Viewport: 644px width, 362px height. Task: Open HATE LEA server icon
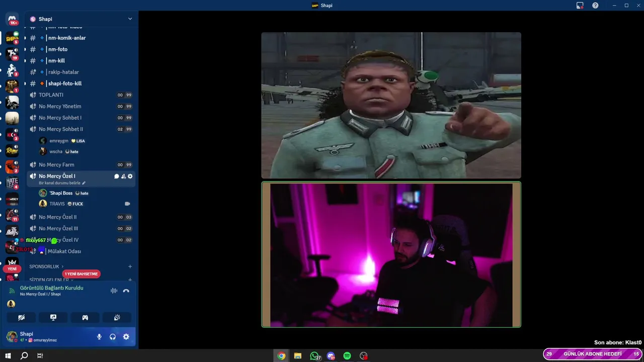click(x=12, y=183)
